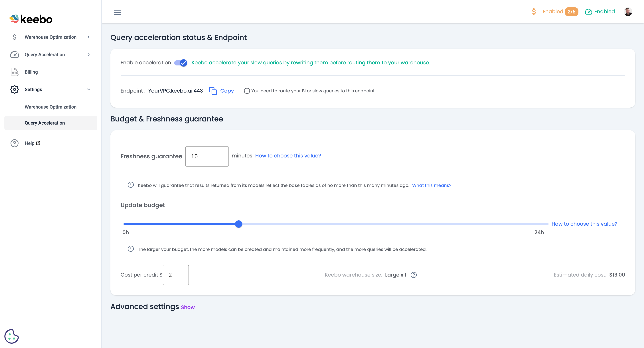Click the Estimated daily cost $13.00 value
This screenshot has width=644, height=348.
point(617,275)
